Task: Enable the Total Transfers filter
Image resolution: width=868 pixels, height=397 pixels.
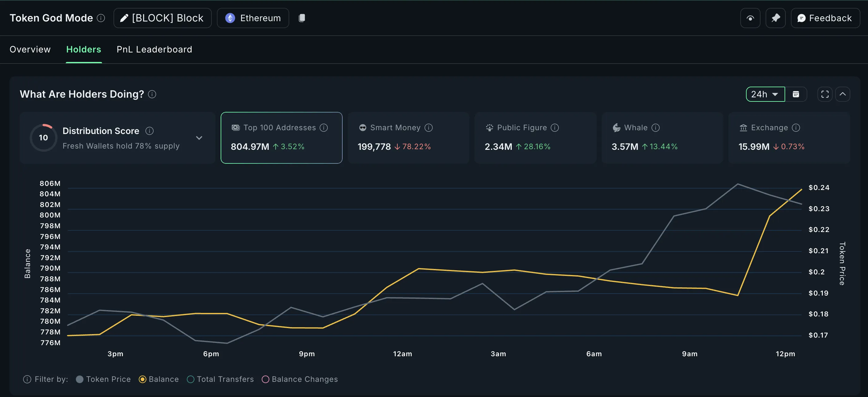Action: 190,380
